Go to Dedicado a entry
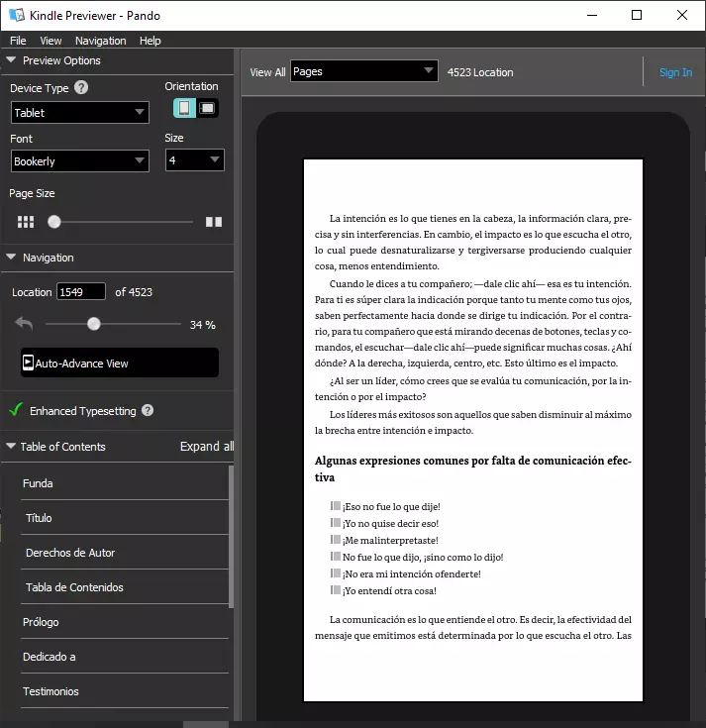 pos(125,657)
